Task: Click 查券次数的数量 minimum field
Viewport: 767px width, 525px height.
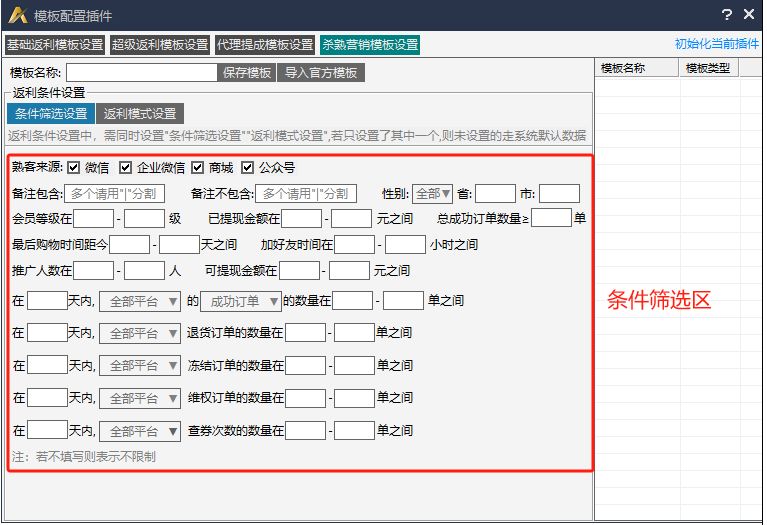Action: [x=305, y=431]
